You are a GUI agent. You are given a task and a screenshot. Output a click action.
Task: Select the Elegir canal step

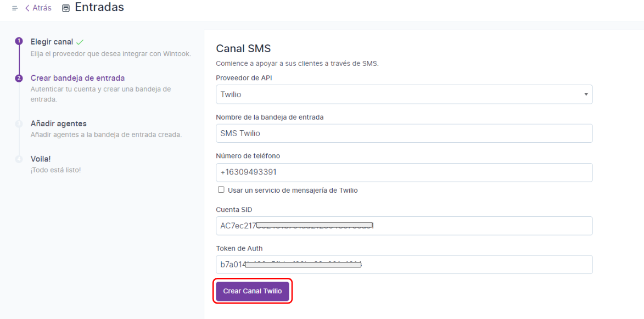point(52,42)
